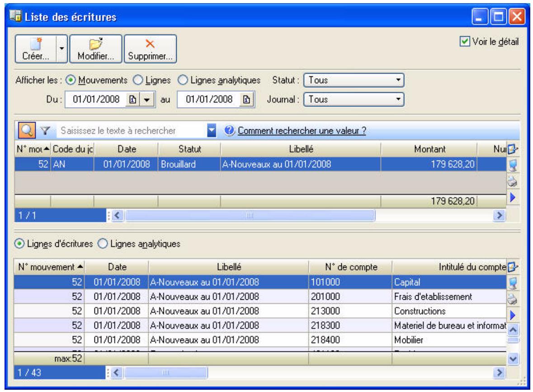Click the Créer... button

[x=35, y=49]
